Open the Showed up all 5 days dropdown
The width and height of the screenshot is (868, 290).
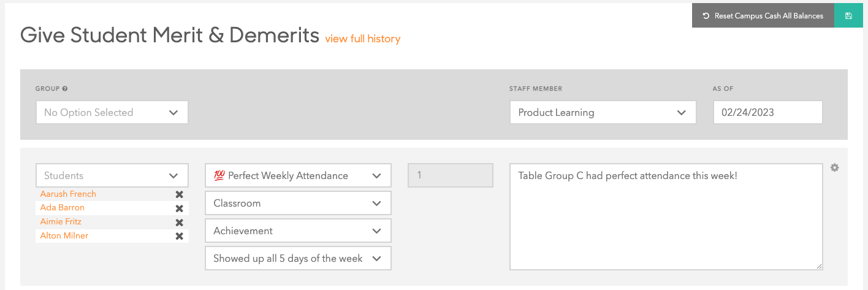tap(298, 258)
